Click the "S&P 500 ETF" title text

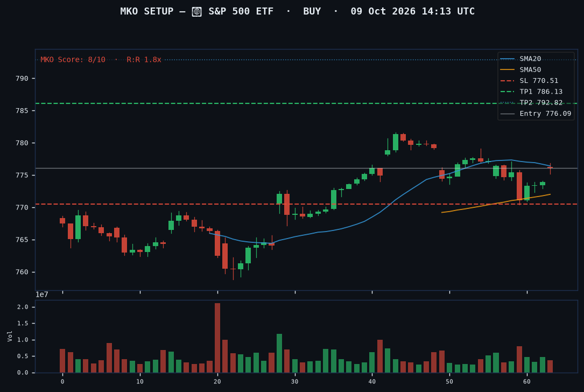[241, 11]
